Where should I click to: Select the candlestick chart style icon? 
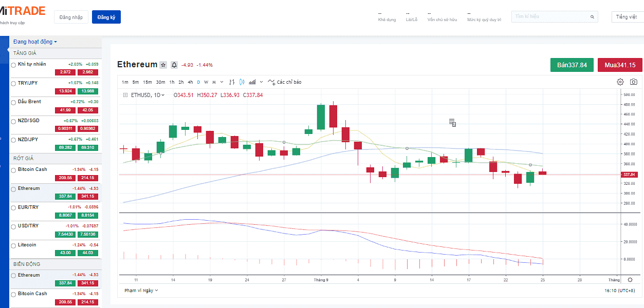click(x=242, y=82)
